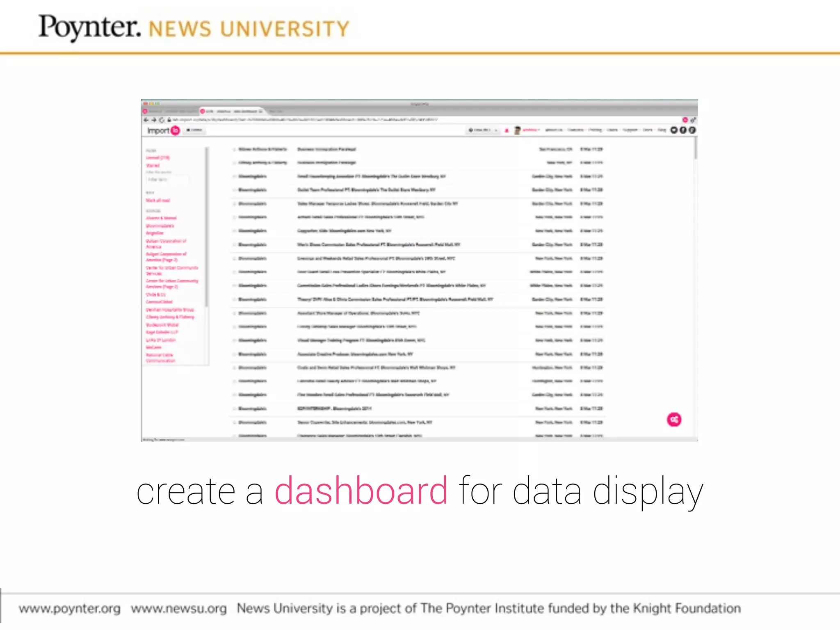Tick the Sales Manager Ferragamo row checkbox

[234, 203]
